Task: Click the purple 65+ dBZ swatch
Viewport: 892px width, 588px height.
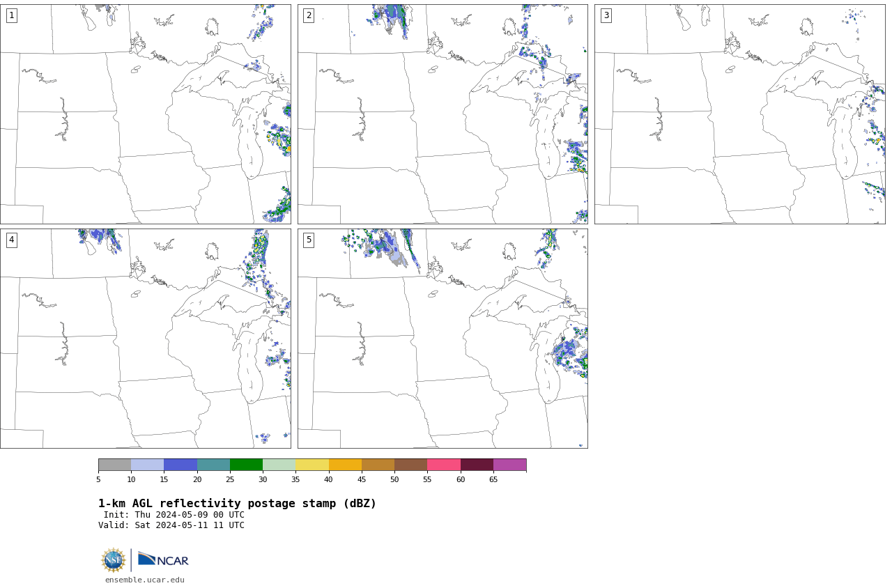Action: (x=509, y=465)
